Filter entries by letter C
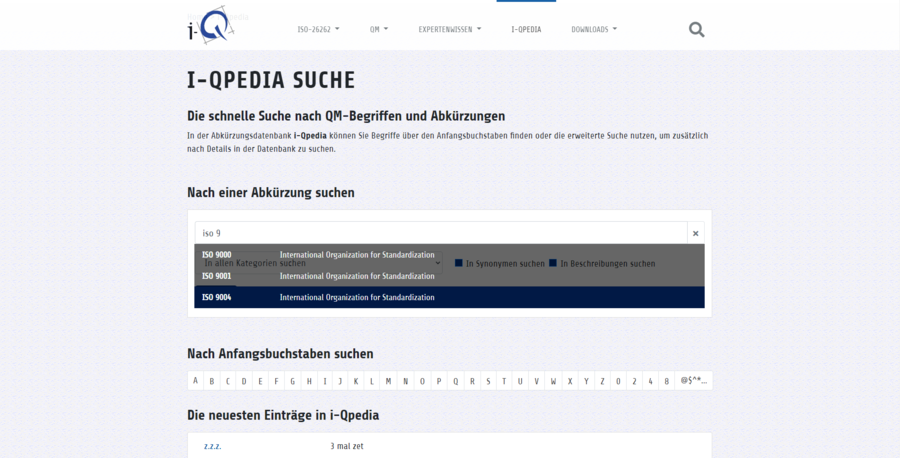The width and height of the screenshot is (900, 458). (228, 381)
